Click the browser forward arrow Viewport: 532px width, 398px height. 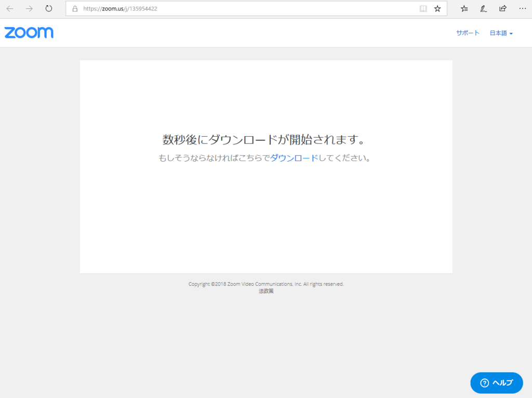(x=30, y=8)
